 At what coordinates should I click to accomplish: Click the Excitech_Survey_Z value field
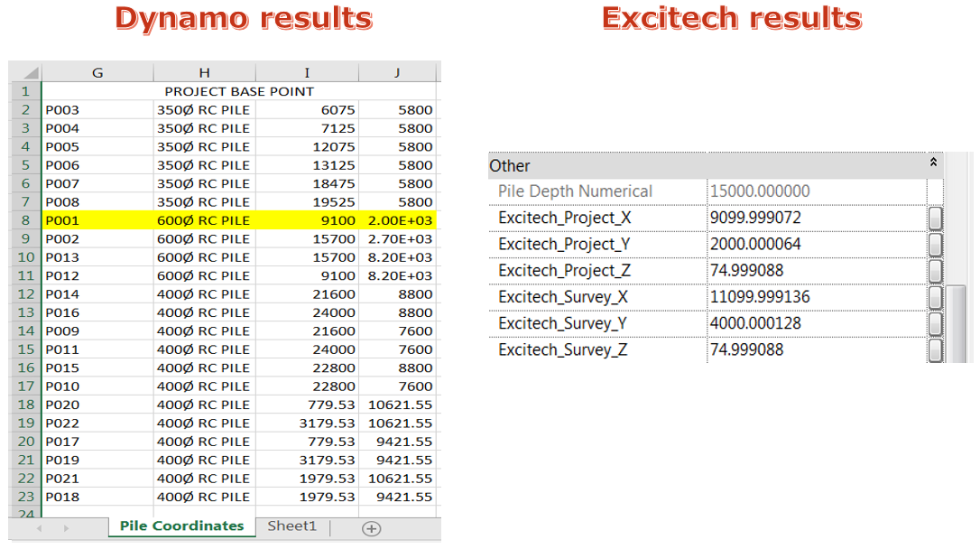(817, 349)
